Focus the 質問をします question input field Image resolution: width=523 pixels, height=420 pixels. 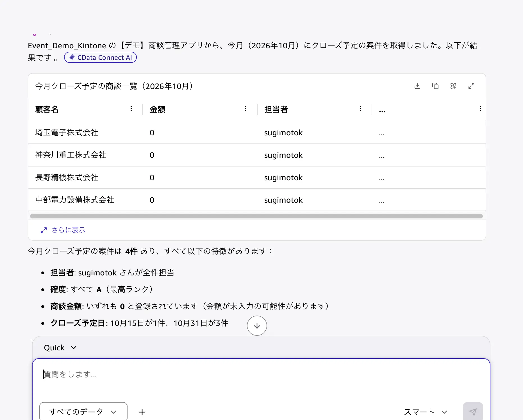click(261, 375)
